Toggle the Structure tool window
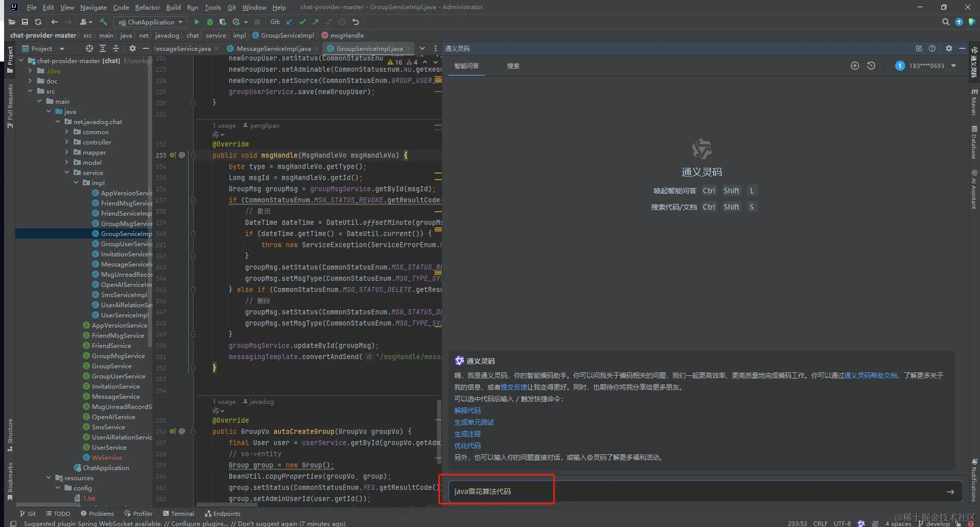This screenshot has height=527, width=980. click(x=10, y=435)
